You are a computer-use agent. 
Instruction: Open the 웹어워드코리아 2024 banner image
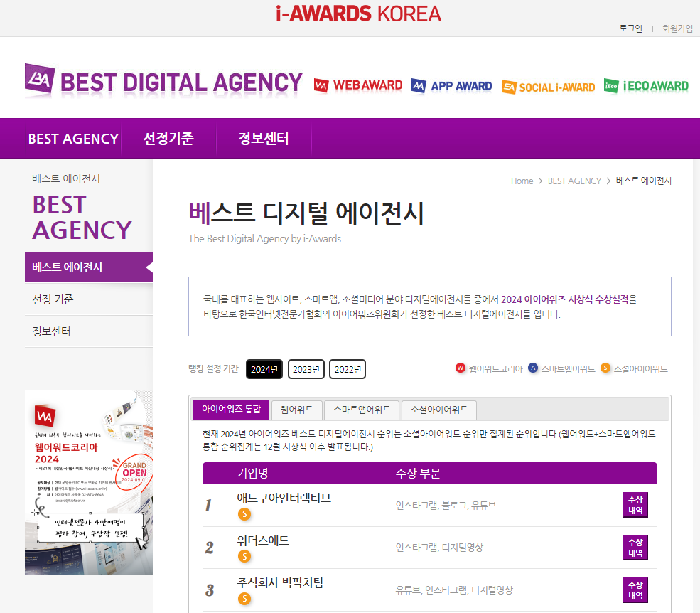[x=88, y=483]
